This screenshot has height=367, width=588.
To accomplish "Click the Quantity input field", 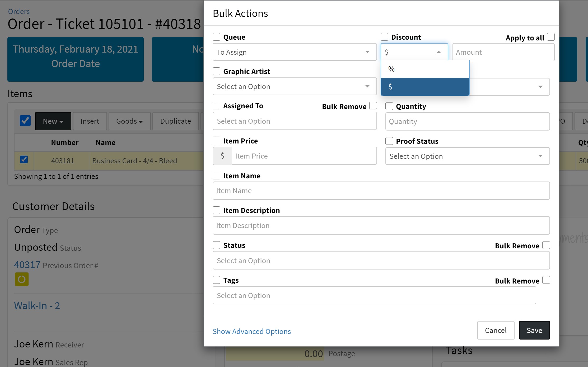I will [467, 121].
